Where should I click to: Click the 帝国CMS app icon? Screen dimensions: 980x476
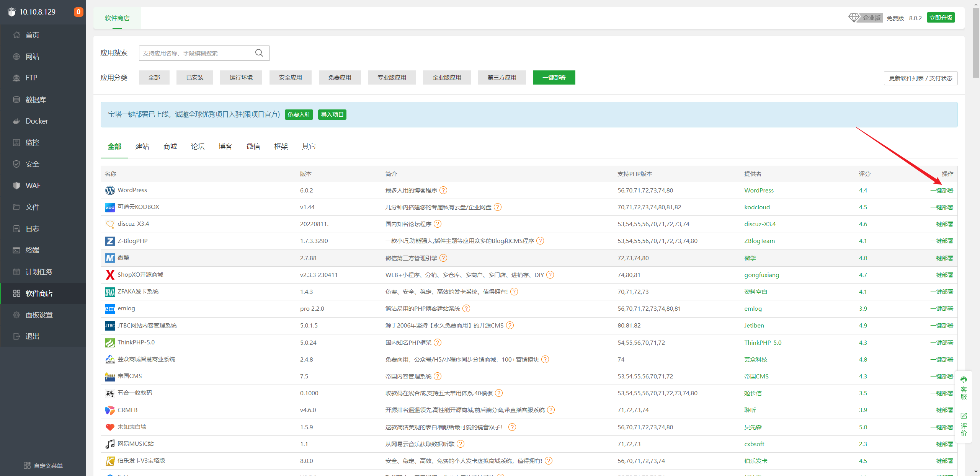tap(110, 377)
